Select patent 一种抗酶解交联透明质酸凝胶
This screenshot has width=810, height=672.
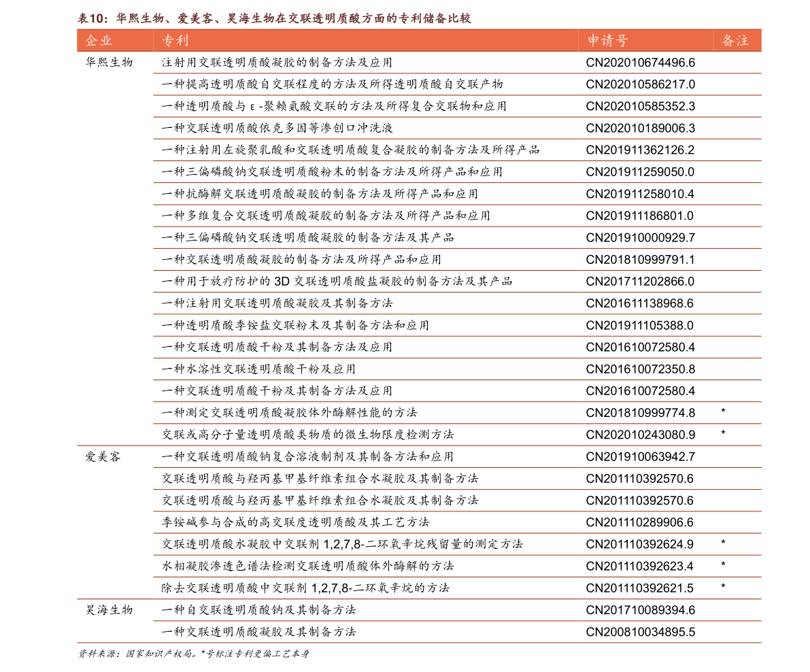(x=320, y=194)
